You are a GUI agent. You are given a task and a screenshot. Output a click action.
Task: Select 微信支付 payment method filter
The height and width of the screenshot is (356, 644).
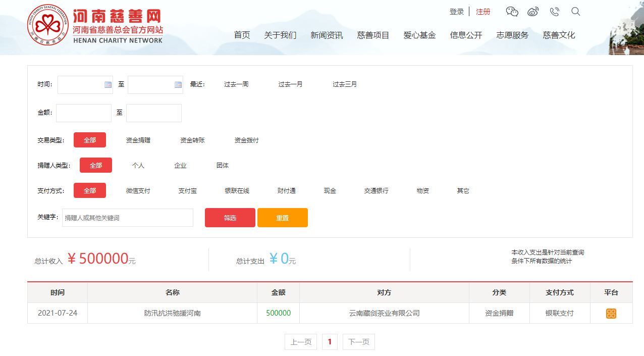[138, 191]
